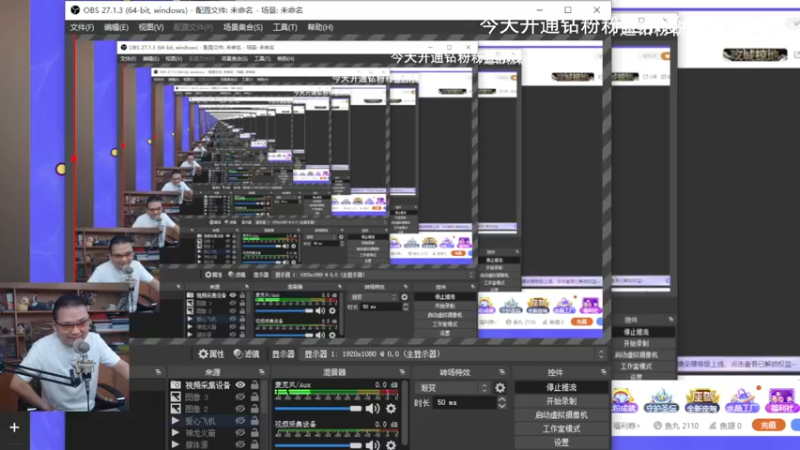The width and height of the screenshot is (800, 450).
Task: Expand the front 神龙火箭 source group
Action: (x=175, y=433)
